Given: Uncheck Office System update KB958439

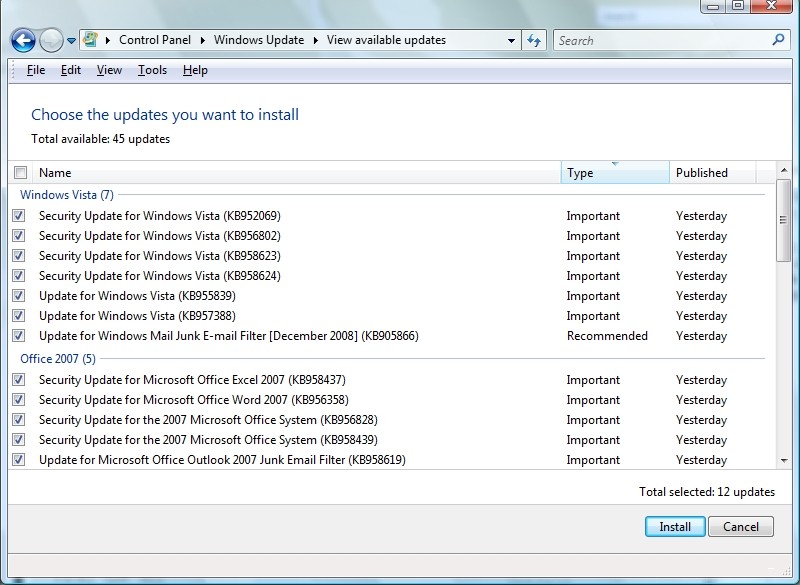Looking at the screenshot, I should coord(19,440).
